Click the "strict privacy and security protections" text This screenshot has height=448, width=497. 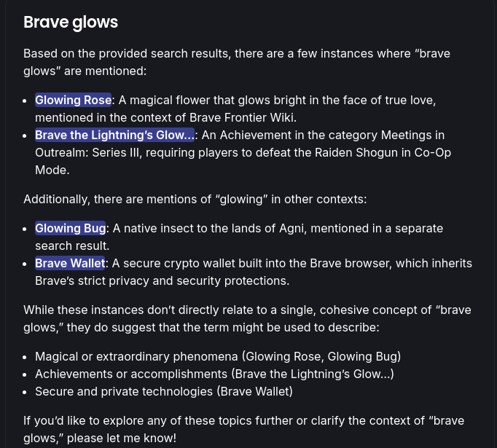click(184, 280)
